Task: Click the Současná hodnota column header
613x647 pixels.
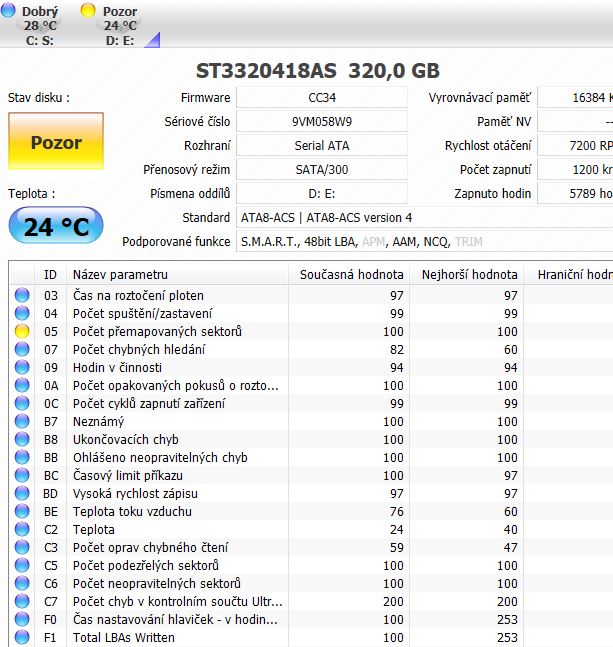Action: [x=349, y=274]
